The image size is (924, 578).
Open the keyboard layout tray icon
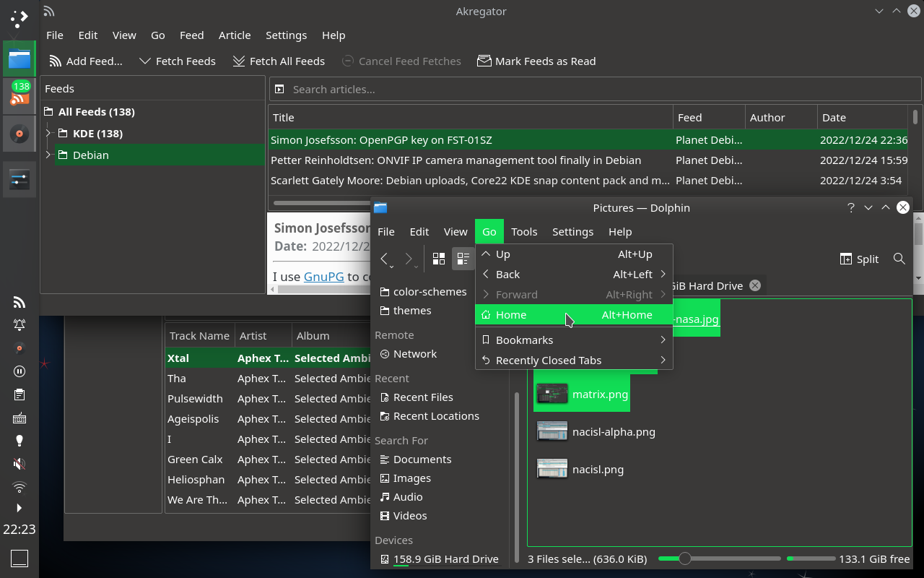click(x=19, y=418)
